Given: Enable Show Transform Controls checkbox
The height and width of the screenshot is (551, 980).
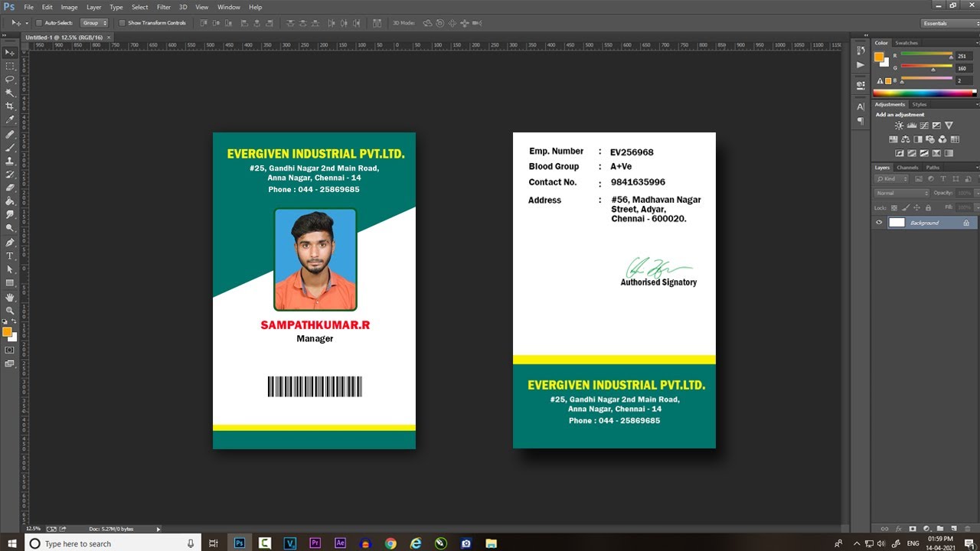Looking at the screenshot, I should (x=122, y=23).
